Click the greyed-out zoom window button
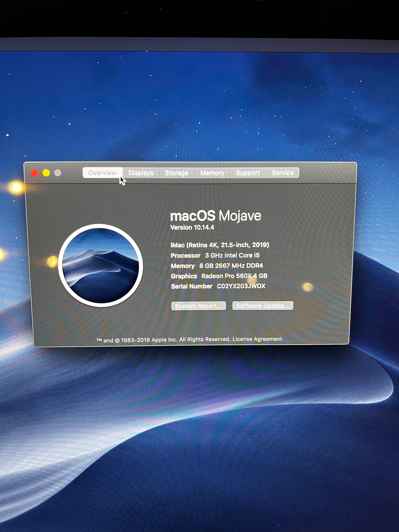399x532 pixels. pos(58,173)
